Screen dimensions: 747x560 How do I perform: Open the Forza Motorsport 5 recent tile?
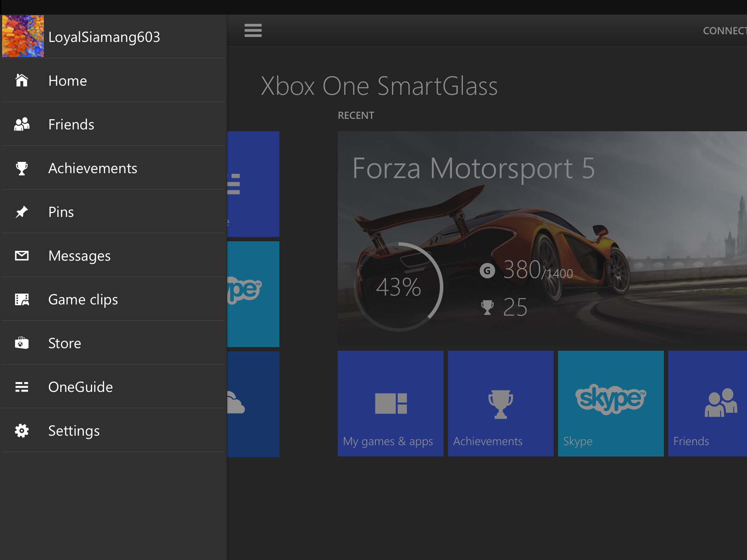pyautogui.click(x=542, y=239)
